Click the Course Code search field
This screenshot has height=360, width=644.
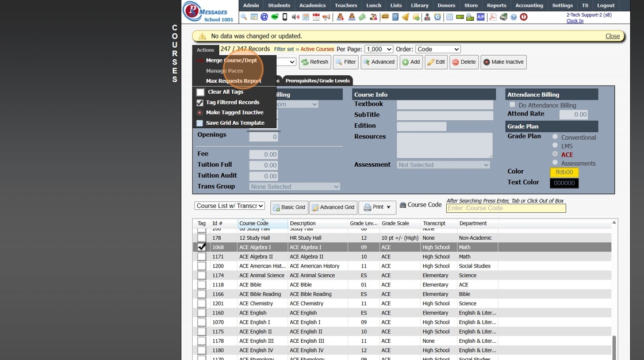pos(505,208)
